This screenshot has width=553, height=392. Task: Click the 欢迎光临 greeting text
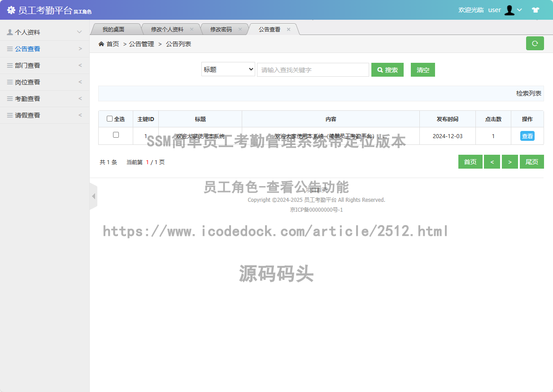click(x=471, y=10)
